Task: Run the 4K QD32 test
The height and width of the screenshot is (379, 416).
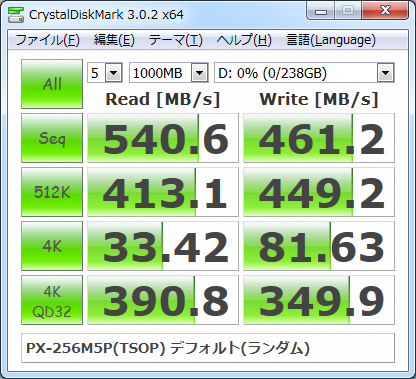Action: [52, 300]
